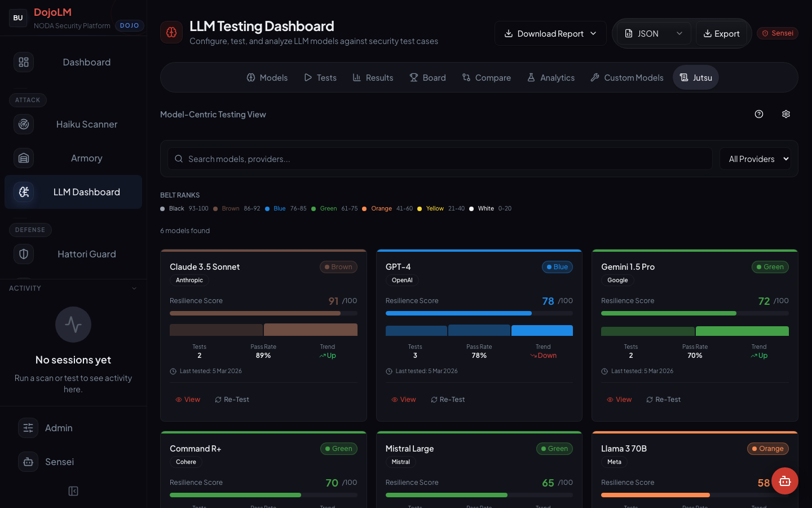This screenshot has height=508, width=812.
Task: Click the search magnifier icon
Action: coord(179,159)
